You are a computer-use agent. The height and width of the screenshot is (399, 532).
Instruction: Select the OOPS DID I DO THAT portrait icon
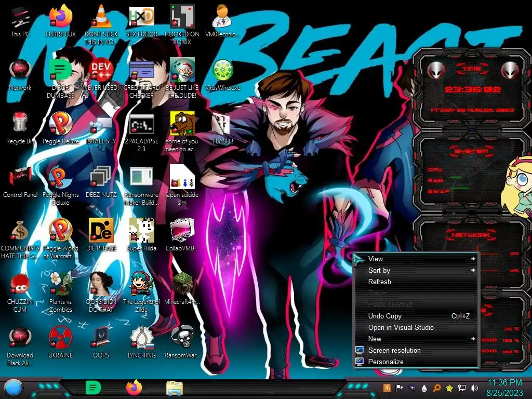point(101,292)
